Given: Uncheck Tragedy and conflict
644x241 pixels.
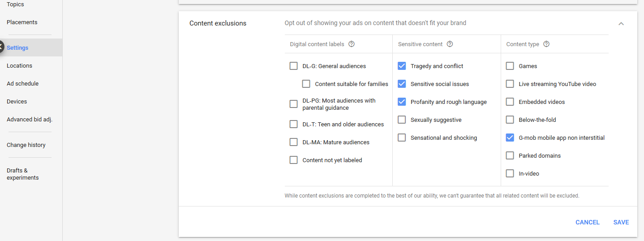Looking at the screenshot, I should click(x=402, y=66).
